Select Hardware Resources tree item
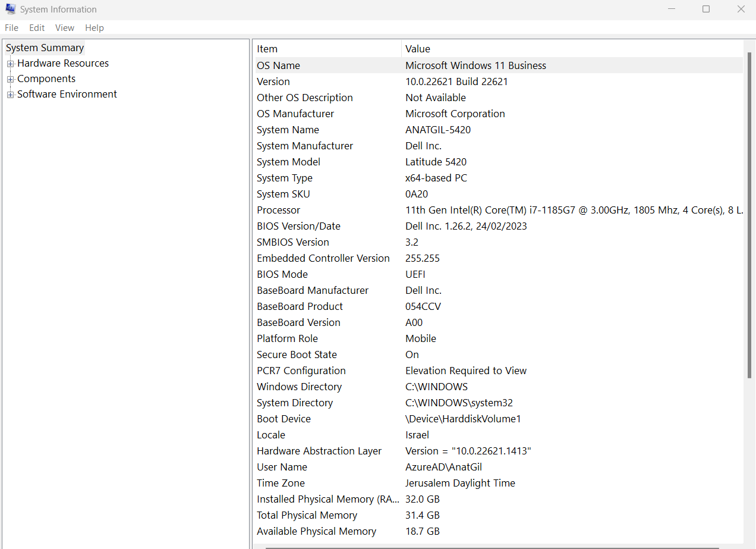The width and height of the screenshot is (756, 549). coord(63,63)
